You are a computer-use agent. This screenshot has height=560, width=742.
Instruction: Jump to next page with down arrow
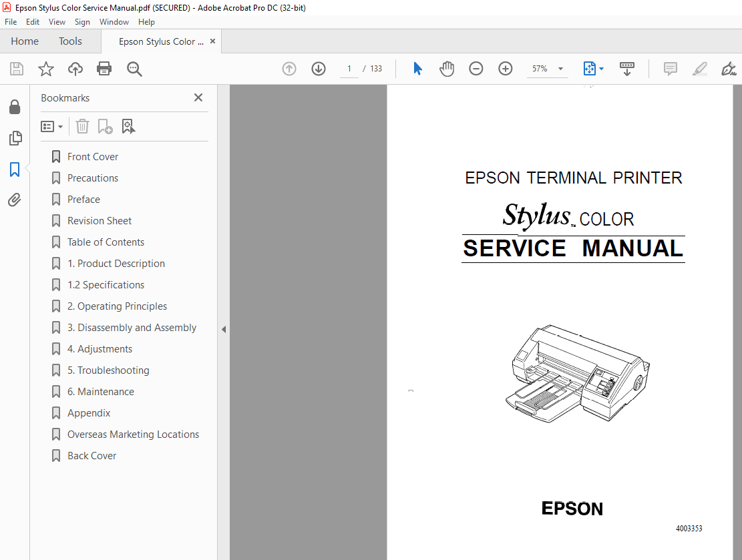pyautogui.click(x=319, y=68)
